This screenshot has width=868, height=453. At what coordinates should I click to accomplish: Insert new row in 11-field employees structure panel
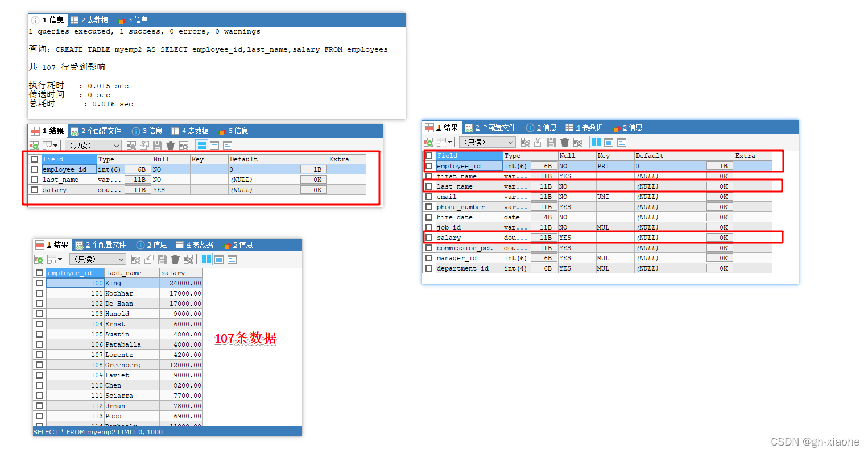click(x=526, y=142)
